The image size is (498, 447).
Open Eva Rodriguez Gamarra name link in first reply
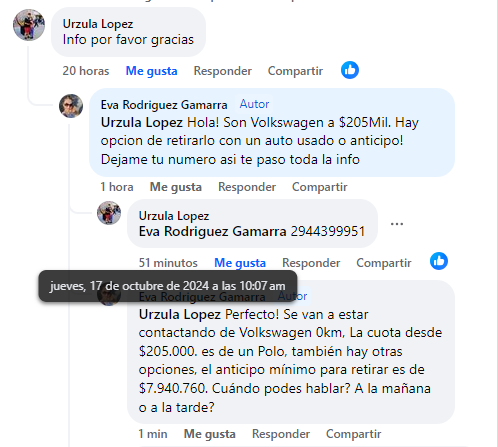pyautogui.click(x=164, y=105)
